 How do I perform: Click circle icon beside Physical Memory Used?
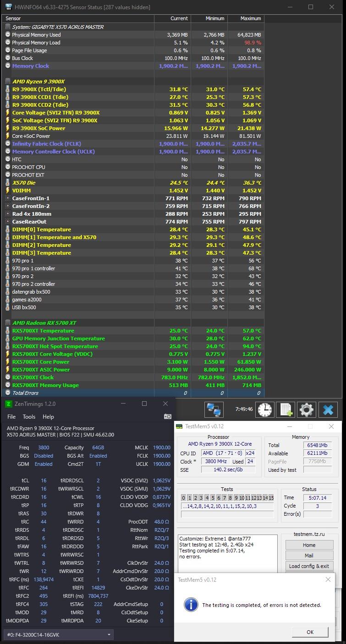(x=7, y=35)
